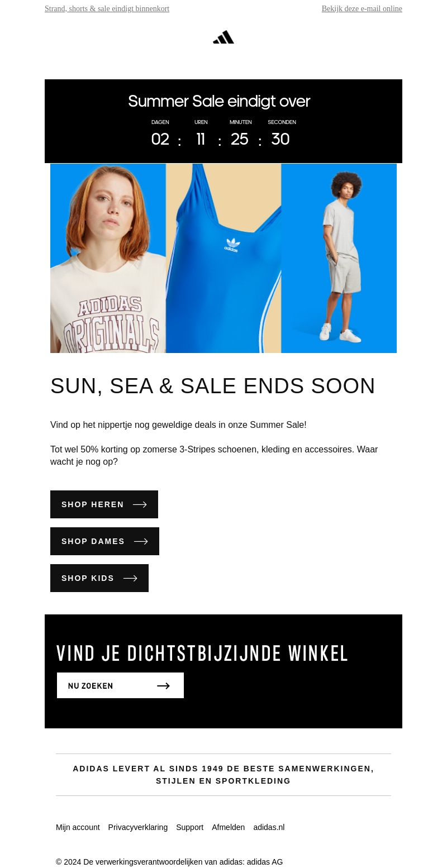Click the Summer Sale countdown banner
The width and height of the screenshot is (447, 868).
click(223, 121)
